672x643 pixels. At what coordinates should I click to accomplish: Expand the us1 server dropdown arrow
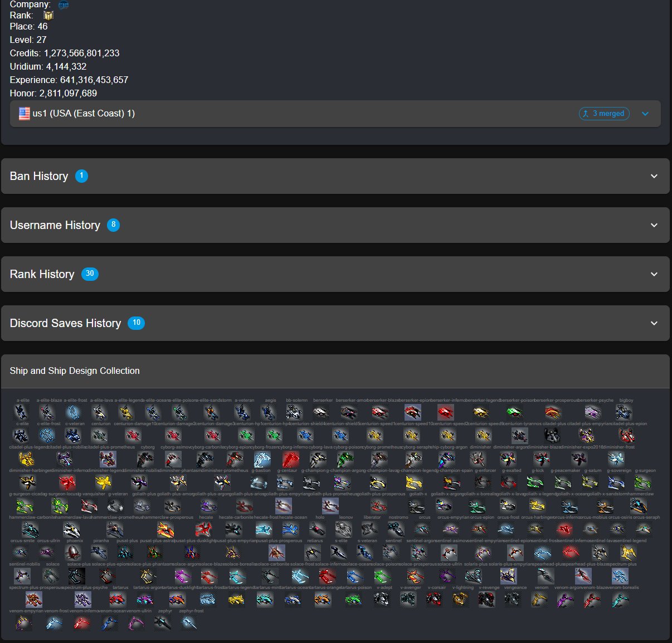[x=645, y=114]
